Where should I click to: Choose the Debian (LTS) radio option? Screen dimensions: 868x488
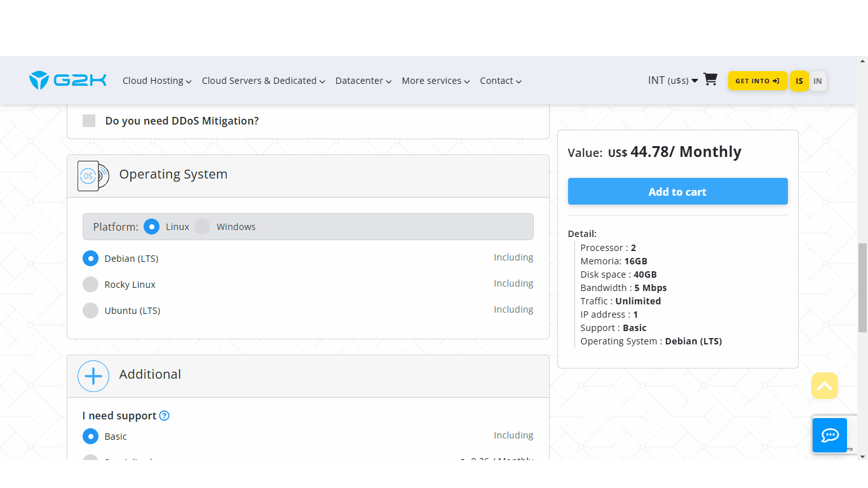coord(90,259)
